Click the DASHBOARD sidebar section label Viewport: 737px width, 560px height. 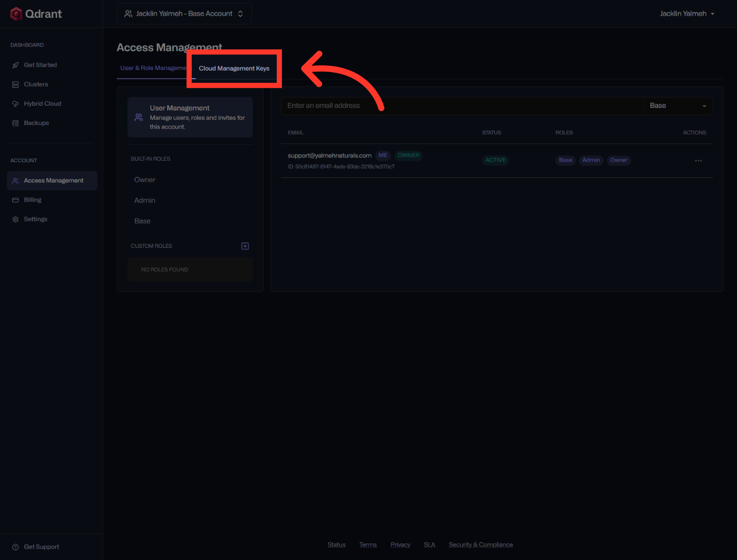tap(27, 45)
